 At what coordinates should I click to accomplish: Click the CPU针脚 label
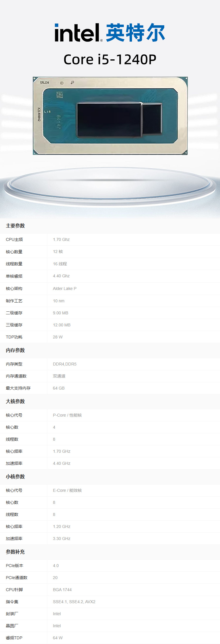coord(14,590)
